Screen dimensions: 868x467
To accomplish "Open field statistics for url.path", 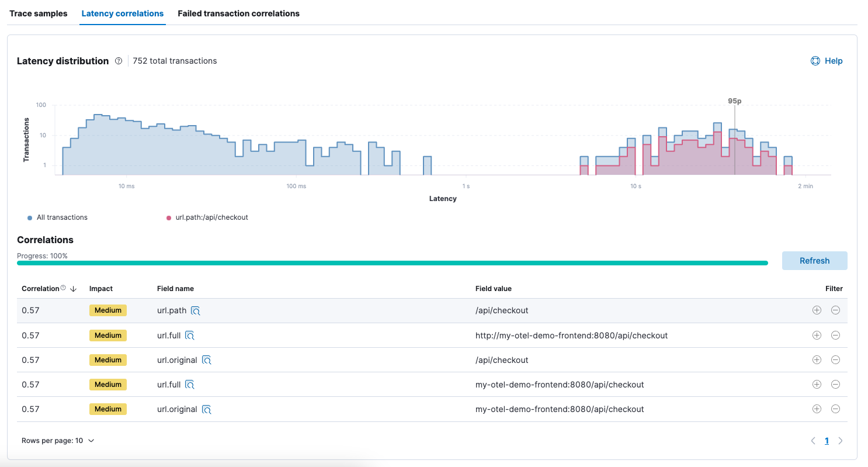I will pos(195,310).
